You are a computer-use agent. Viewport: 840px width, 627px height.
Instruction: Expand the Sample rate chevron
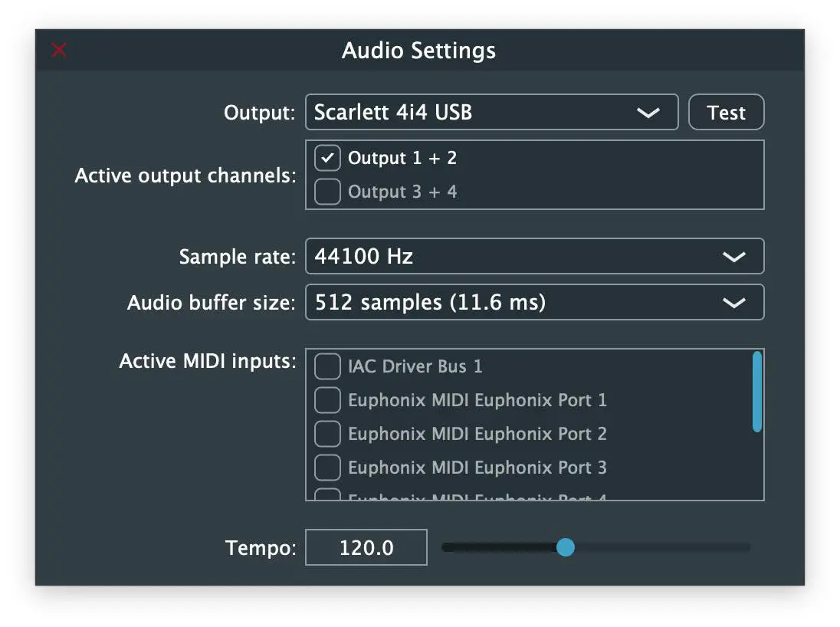click(x=734, y=256)
